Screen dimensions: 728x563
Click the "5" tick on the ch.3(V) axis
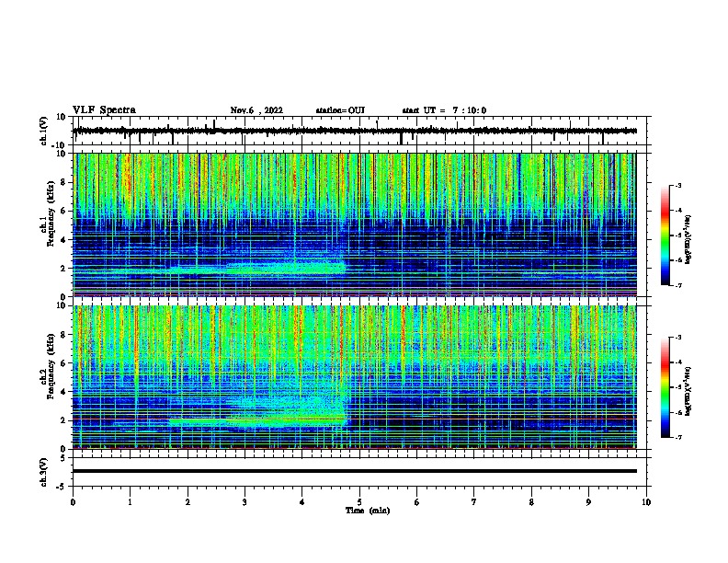(64, 458)
